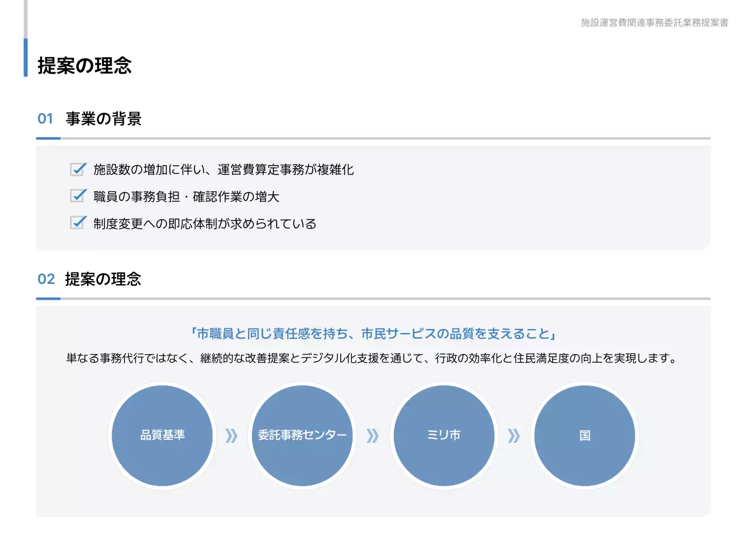Select the 委託事務センター circle
747x560 pixels.
[x=302, y=436]
